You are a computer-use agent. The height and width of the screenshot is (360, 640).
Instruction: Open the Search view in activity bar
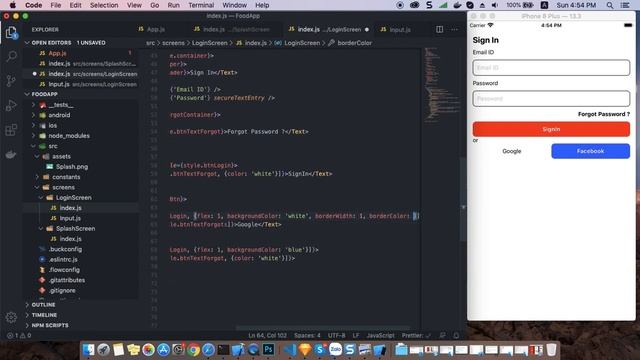click(x=11, y=56)
